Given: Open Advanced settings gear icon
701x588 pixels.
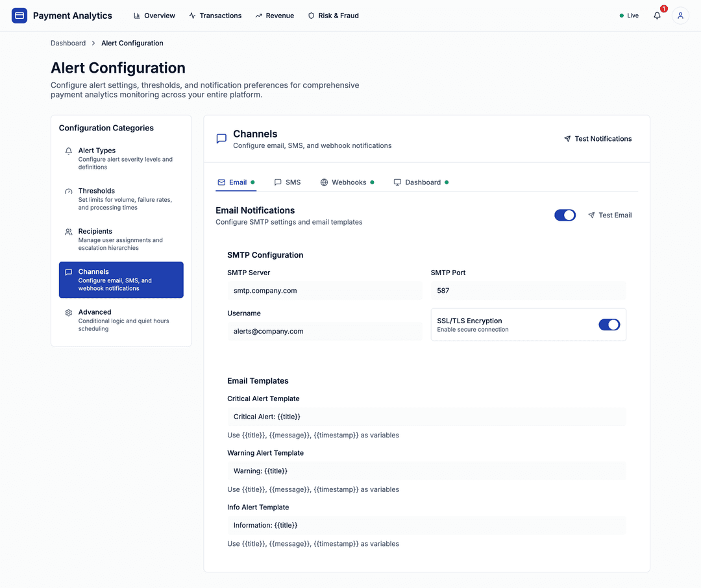Looking at the screenshot, I should (x=68, y=312).
